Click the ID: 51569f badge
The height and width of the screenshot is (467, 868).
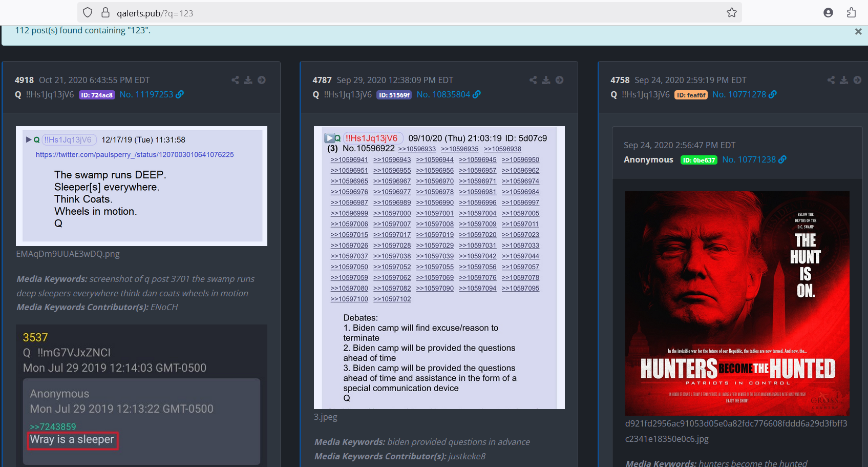tap(394, 95)
